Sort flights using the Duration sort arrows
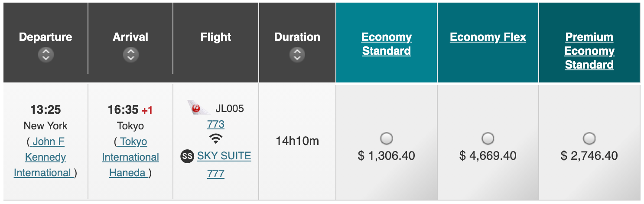644x204 pixels. (297, 55)
